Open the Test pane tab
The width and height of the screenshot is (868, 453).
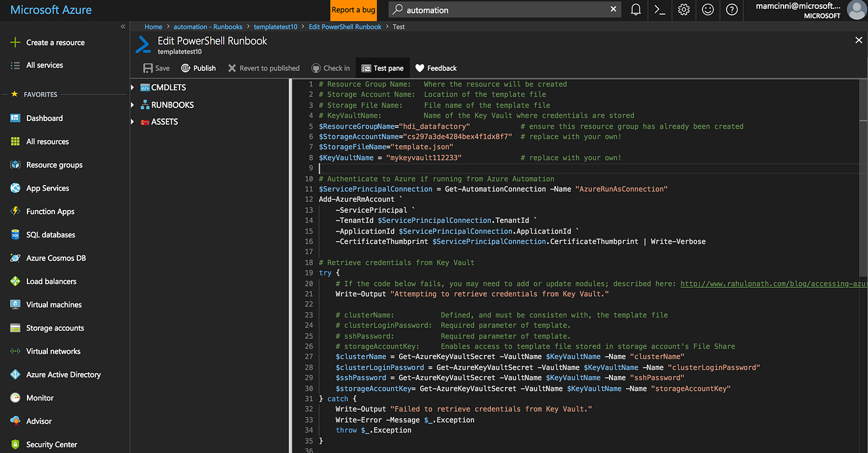point(382,68)
